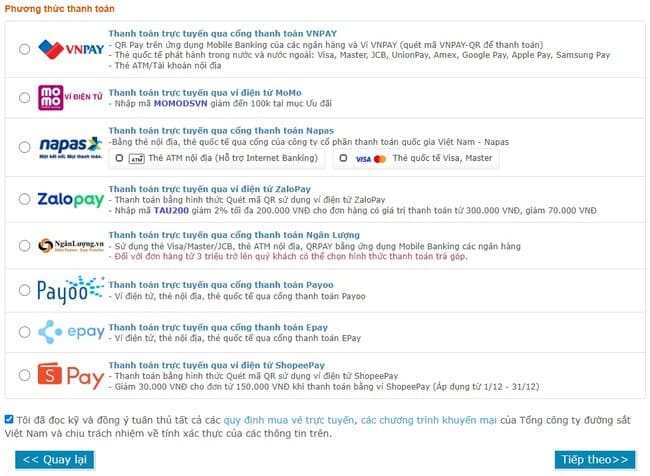
Task: Click the Ngân Lượng payment gateway heading
Action: coord(234,235)
